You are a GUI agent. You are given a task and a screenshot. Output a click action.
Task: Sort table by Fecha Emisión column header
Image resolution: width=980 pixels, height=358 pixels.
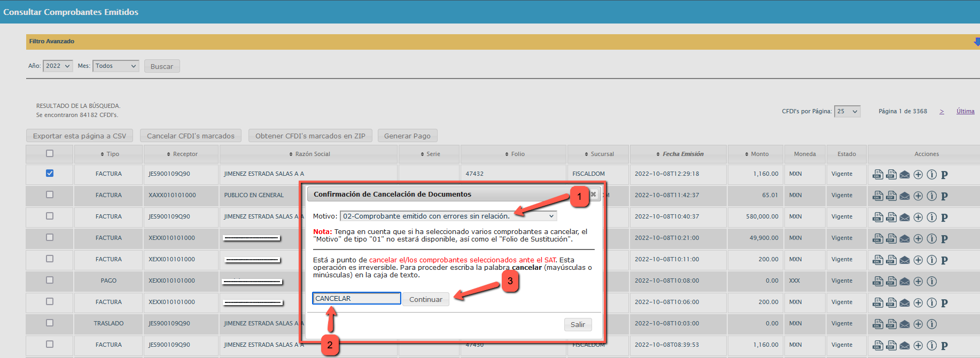coord(682,154)
